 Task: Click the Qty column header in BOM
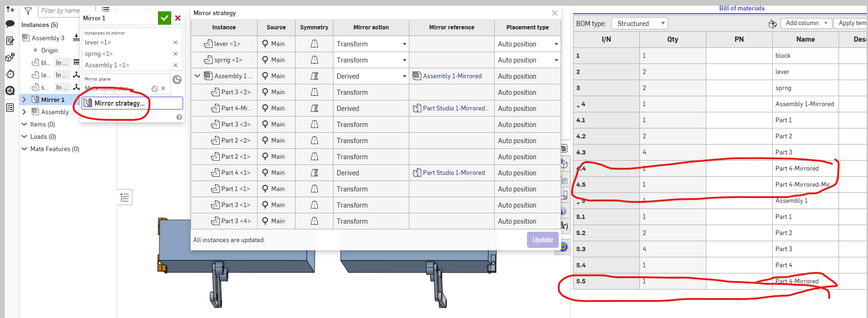(673, 39)
